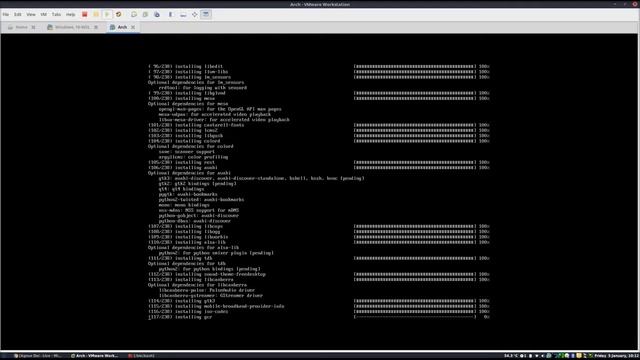The width and height of the screenshot is (640, 360).
Task: Click the restart guest toolbar icon
Action: pyautogui.click(x=118, y=14)
